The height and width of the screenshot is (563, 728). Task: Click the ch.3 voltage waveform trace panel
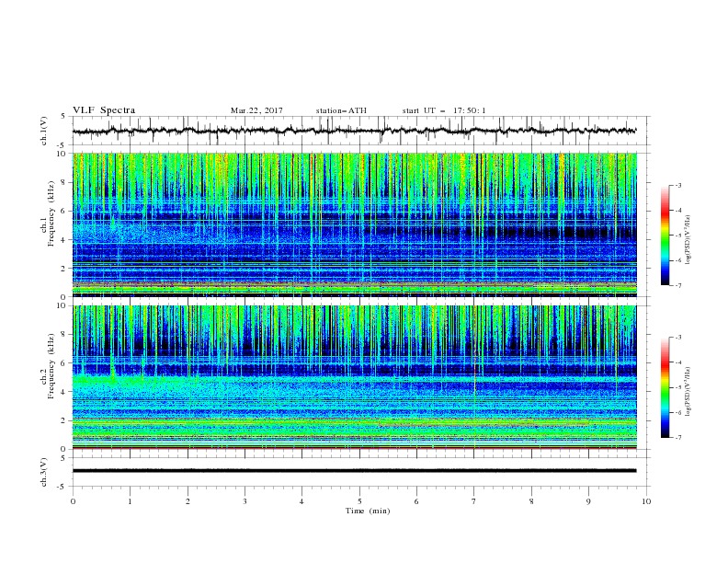tap(361, 472)
